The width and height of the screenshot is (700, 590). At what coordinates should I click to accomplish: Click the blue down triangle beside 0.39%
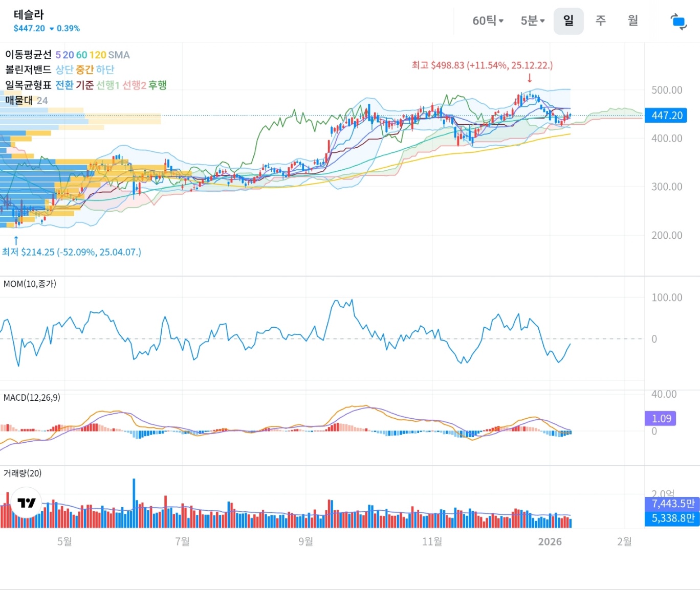pyautogui.click(x=52, y=29)
